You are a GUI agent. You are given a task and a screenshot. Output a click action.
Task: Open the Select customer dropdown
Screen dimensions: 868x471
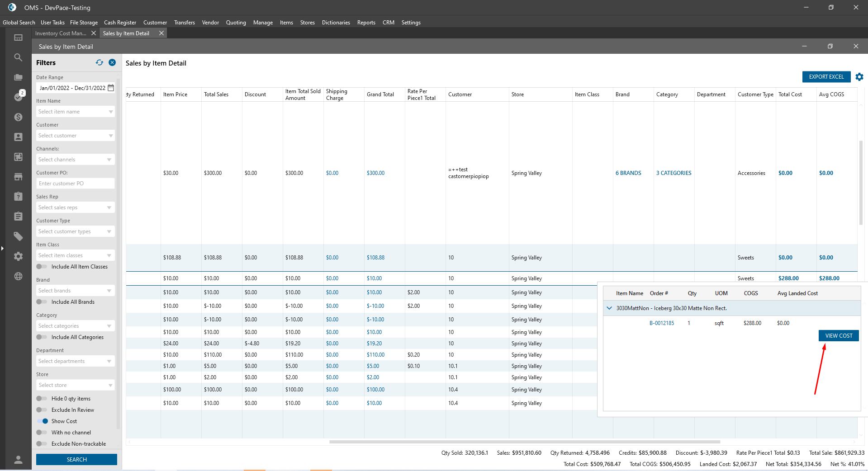point(75,136)
